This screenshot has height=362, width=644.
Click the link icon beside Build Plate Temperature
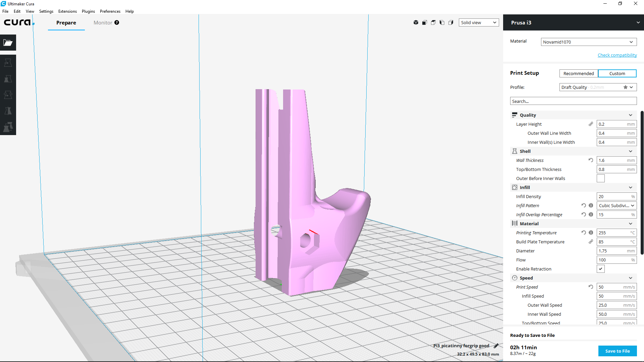[591, 242]
